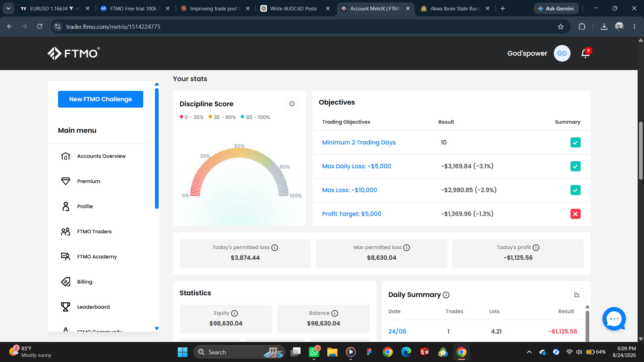Open Chrome tab search dropdown

click(8, 8)
